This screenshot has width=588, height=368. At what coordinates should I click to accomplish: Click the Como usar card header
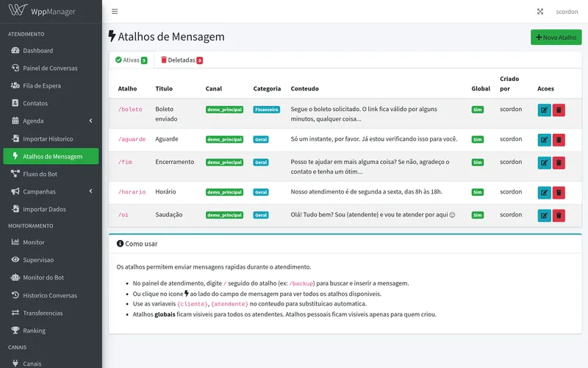[x=345, y=244]
